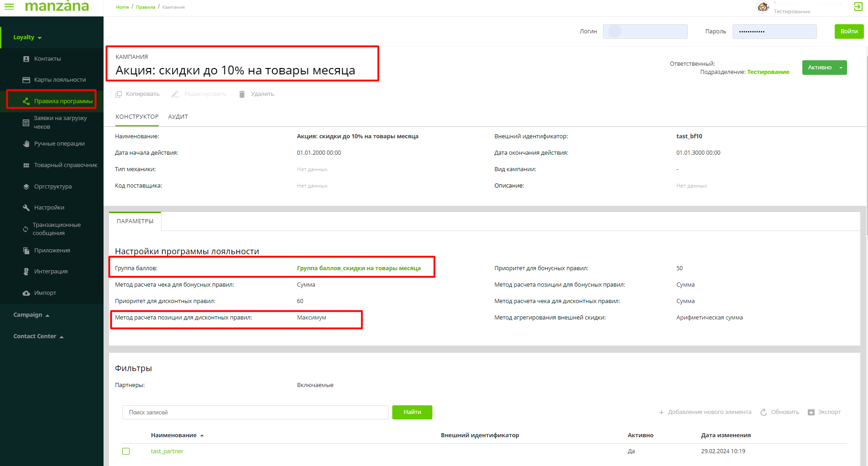
Task: Open the Группа баллов_скидки на товары месяца link
Action: tap(359, 268)
